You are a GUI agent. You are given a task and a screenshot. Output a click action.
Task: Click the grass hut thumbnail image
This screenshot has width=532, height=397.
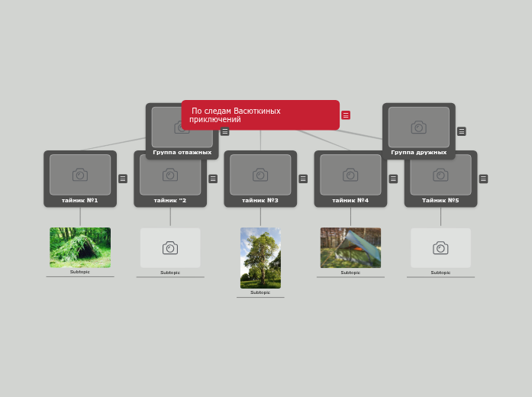80,247
